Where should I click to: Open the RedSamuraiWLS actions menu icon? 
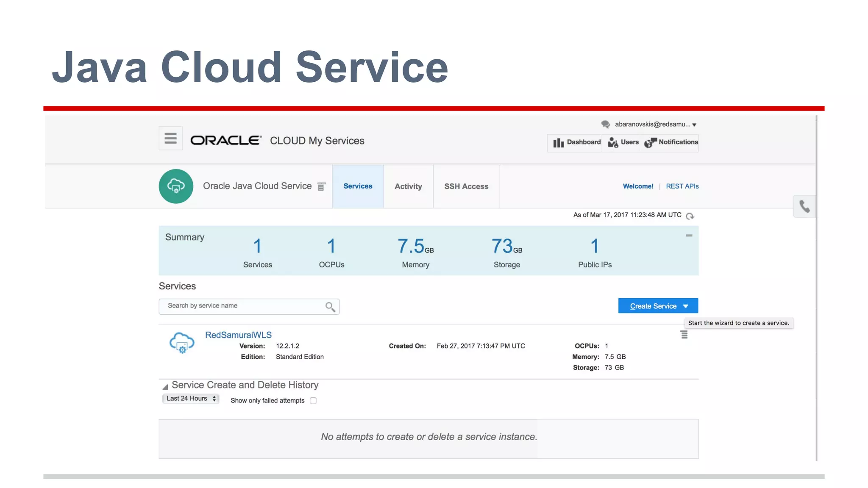pyautogui.click(x=684, y=335)
